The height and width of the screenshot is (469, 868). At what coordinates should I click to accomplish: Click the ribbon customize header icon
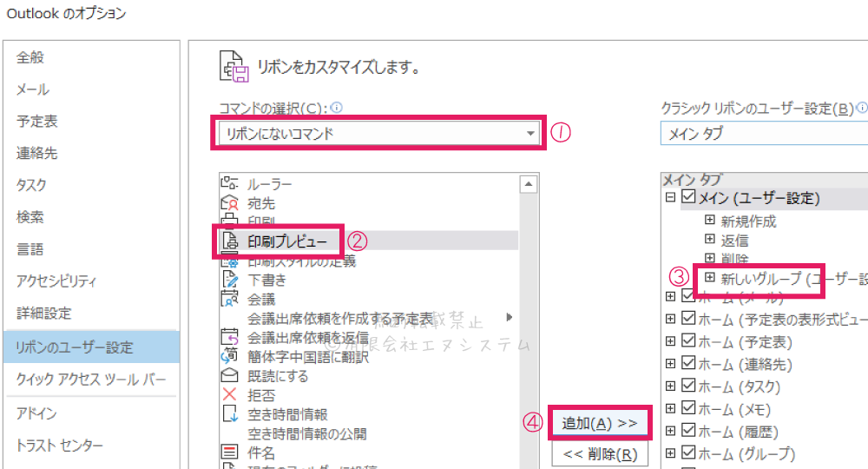[x=234, y=67]
